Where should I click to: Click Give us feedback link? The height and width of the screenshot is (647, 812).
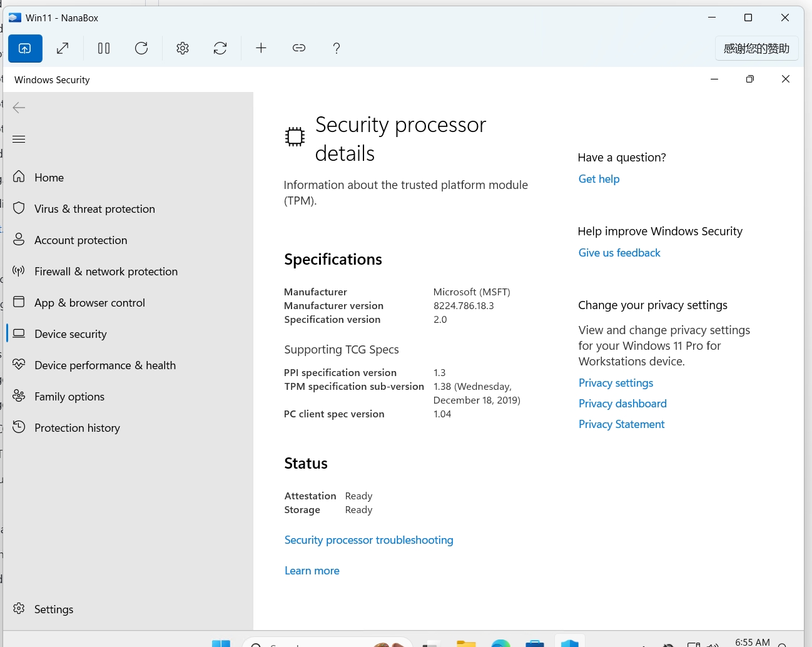click(619, 253)
